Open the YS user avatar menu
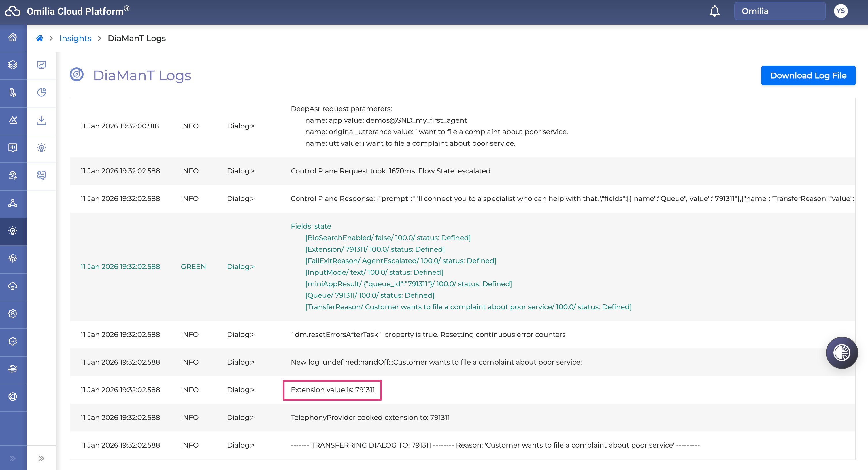The image size is (868, 470). pyautogui.click(x=840, y=11)
